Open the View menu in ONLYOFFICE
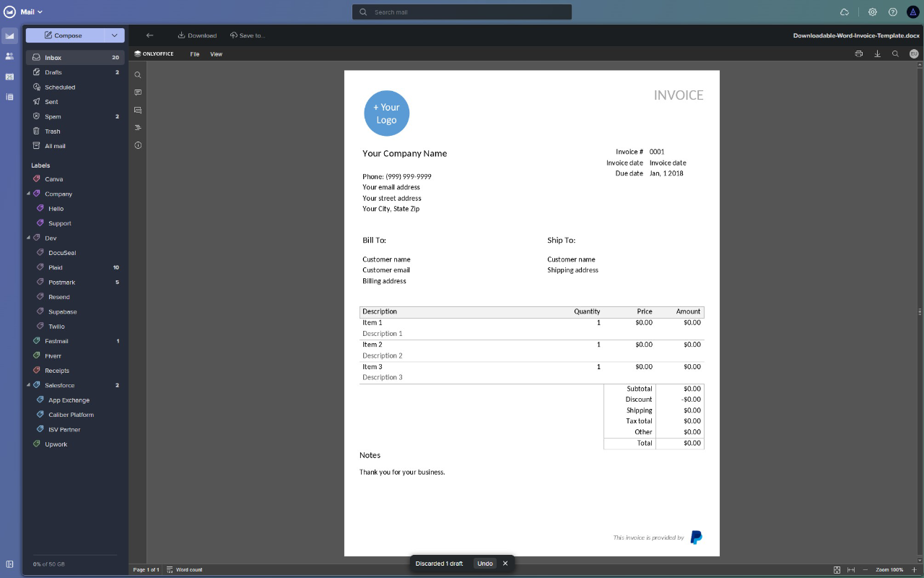Viewport: 924px width, 578px height. (x=216, y=53)
